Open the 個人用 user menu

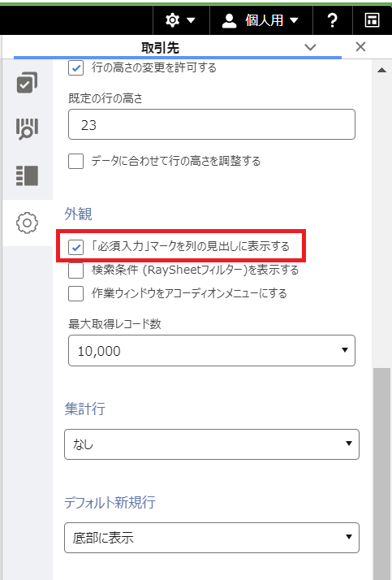(261, 20)
